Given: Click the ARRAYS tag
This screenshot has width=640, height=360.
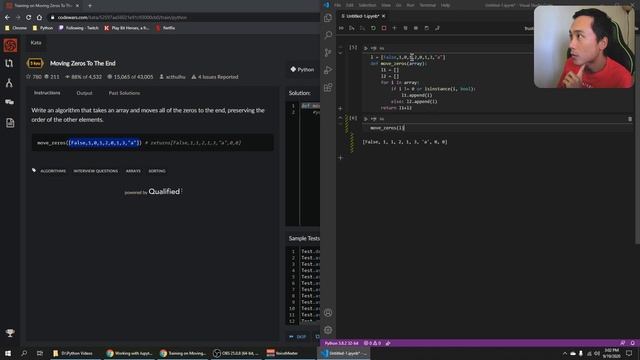Looking at the screenshot, I should click(133, 171).
